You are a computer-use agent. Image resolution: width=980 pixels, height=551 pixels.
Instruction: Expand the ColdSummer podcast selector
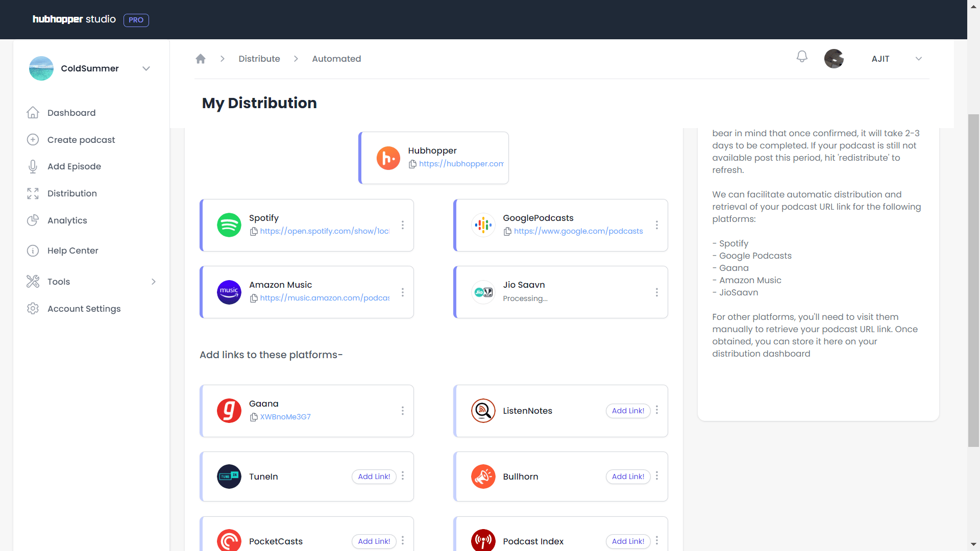[x=146, y=68]
